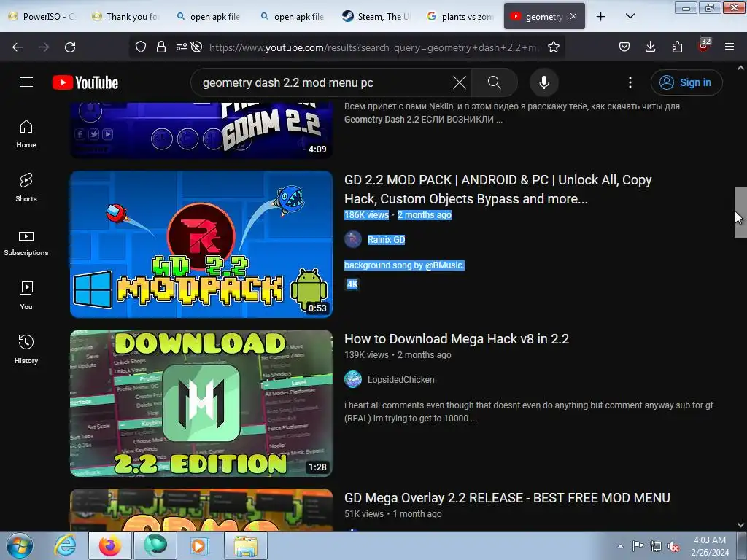Viewport: 747px width, 560px height.
Task: Open LopsidedChicken channel link
Action: [400, 379]
